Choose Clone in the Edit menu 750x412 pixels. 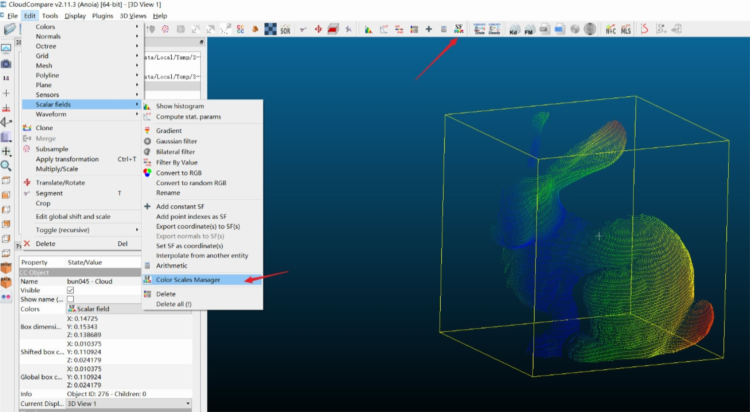81,128
